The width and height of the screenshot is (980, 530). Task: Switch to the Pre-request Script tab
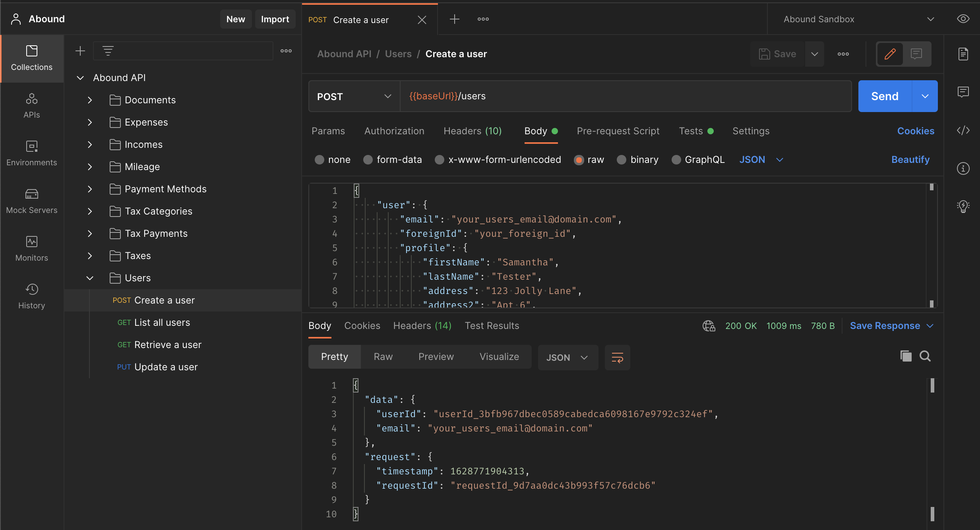(618, 131)
